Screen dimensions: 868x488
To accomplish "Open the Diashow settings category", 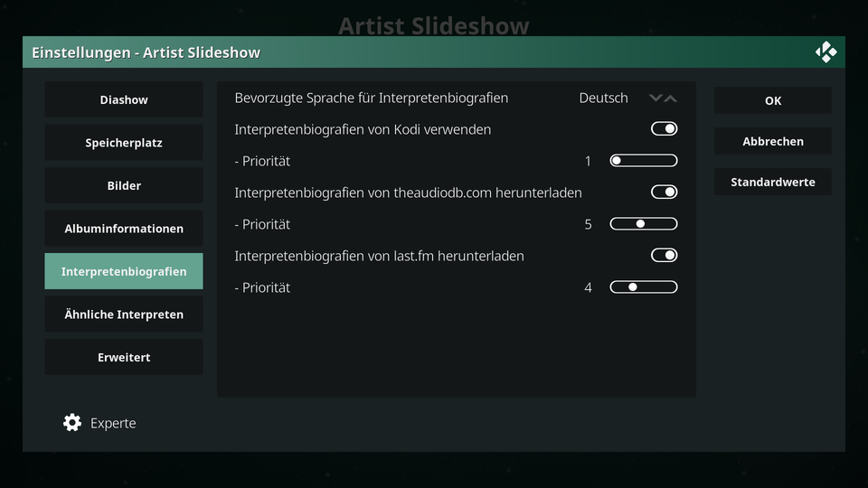I will click(124, 99).
